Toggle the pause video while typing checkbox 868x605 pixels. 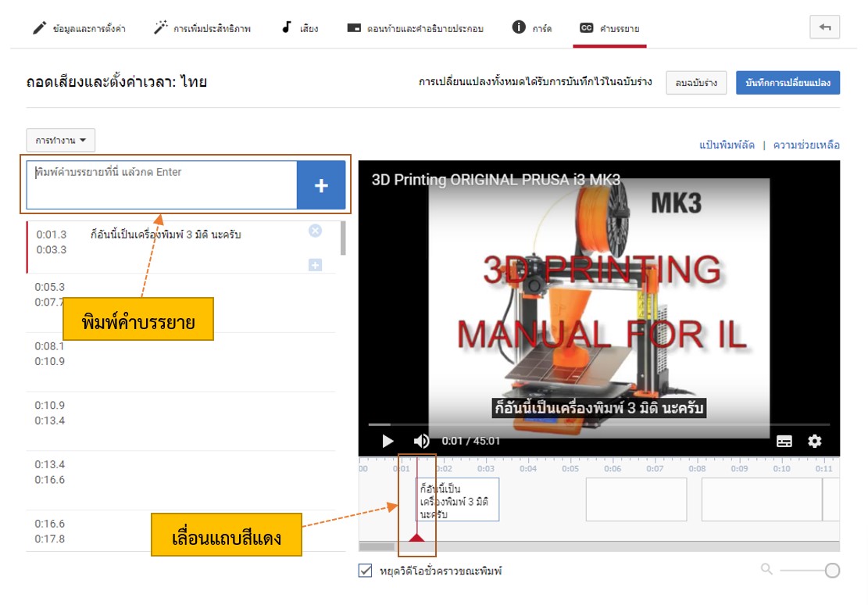coord(365,571)
